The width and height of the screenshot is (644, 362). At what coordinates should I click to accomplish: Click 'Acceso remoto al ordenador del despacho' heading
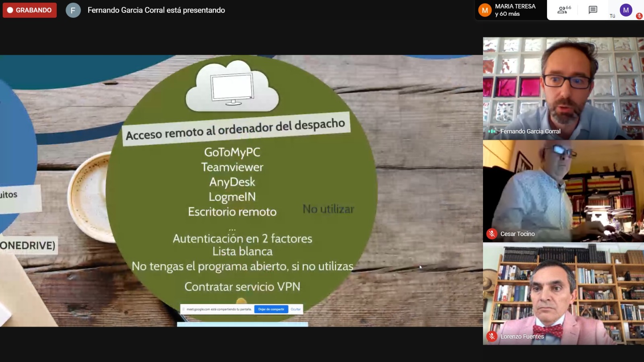click(236, 129)
